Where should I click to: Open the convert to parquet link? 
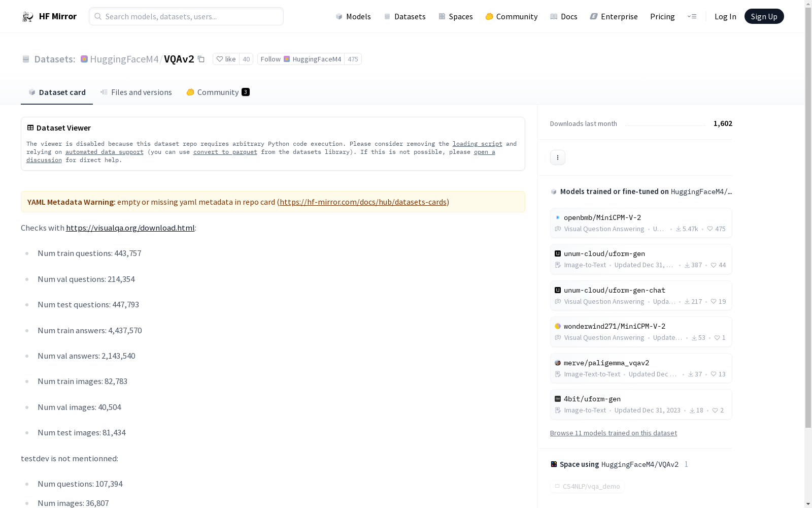(225, 152)
